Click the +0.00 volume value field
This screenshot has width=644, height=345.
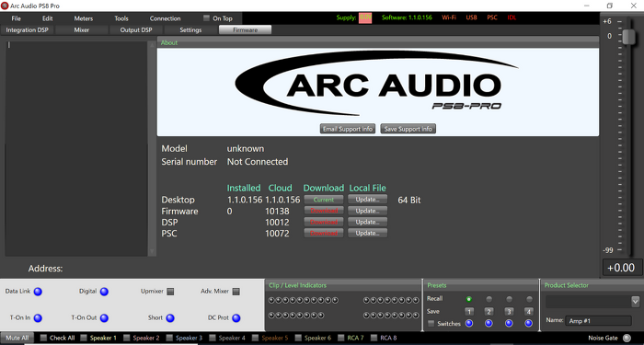622,268
